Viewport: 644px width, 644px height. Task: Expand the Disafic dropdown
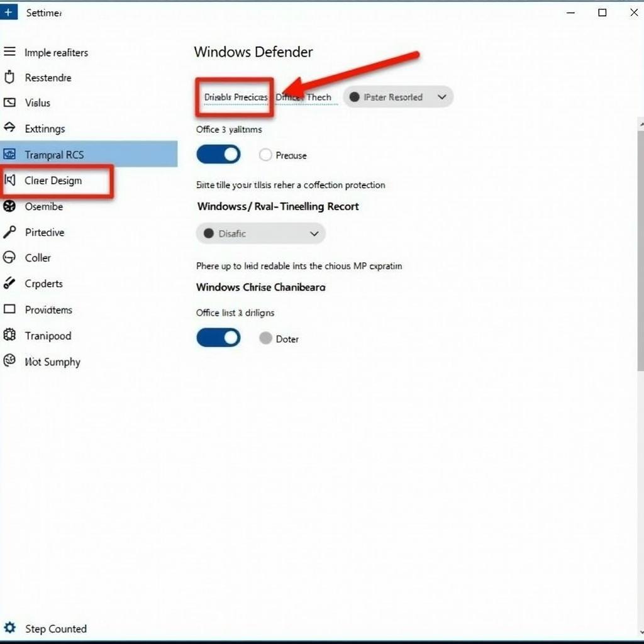(260, 233)
